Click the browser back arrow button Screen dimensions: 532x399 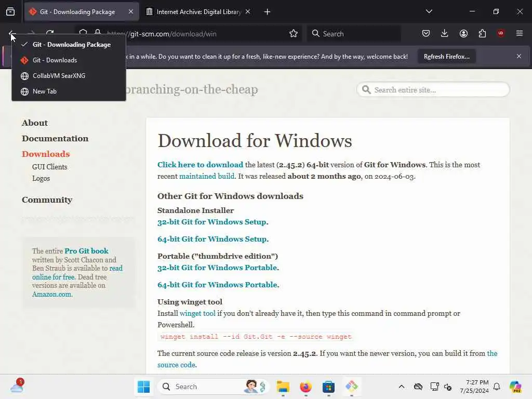11,33
